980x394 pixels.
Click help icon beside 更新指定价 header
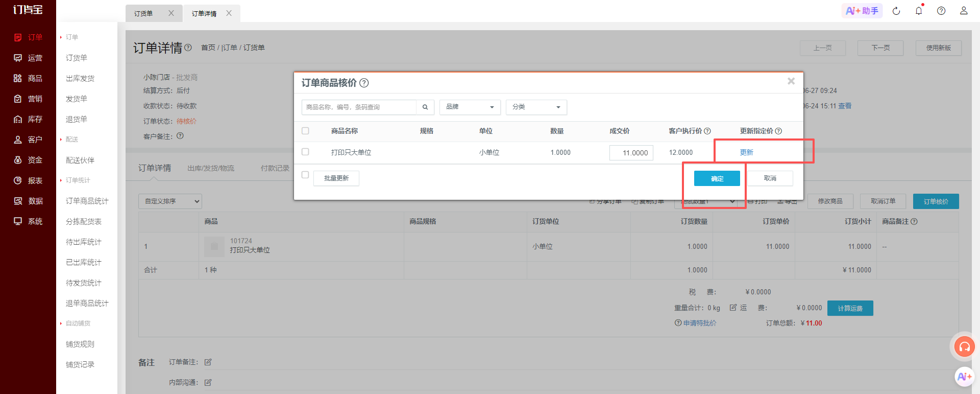coord(778,131)
